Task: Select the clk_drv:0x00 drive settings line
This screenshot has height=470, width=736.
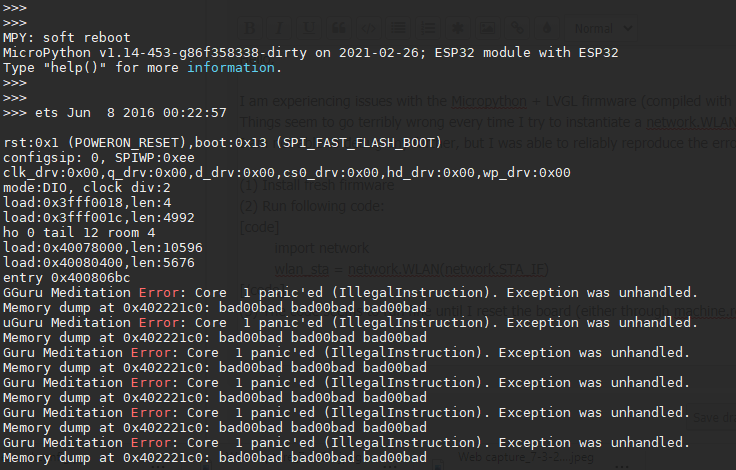Action: click(286, 173)
